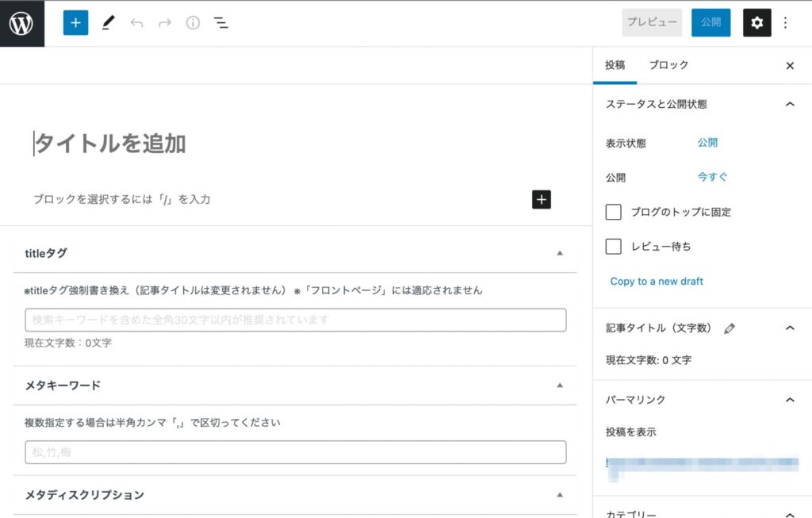Toggle the settings gear sidebar
The height and width of the screenshot is (518, 812).
pos(756,23)
